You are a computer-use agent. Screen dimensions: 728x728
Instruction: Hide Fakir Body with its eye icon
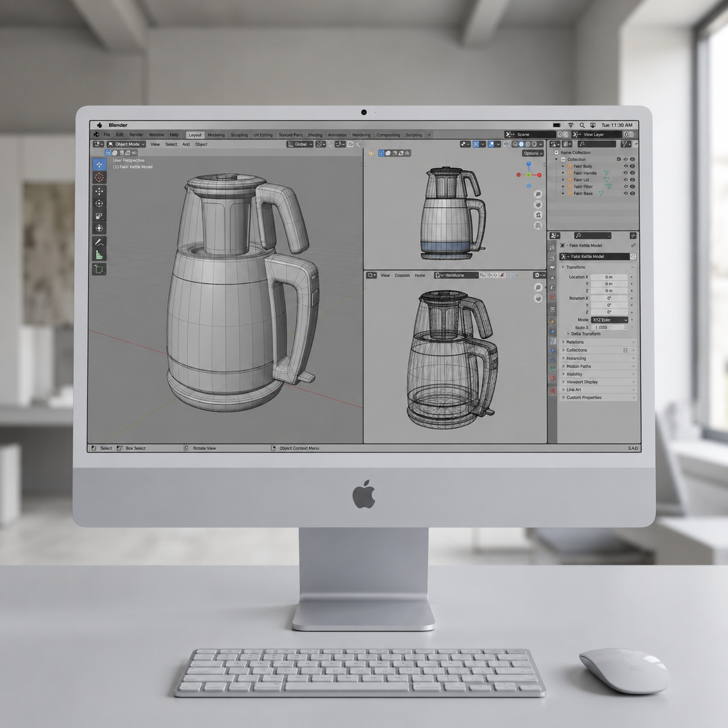(626, 166)
